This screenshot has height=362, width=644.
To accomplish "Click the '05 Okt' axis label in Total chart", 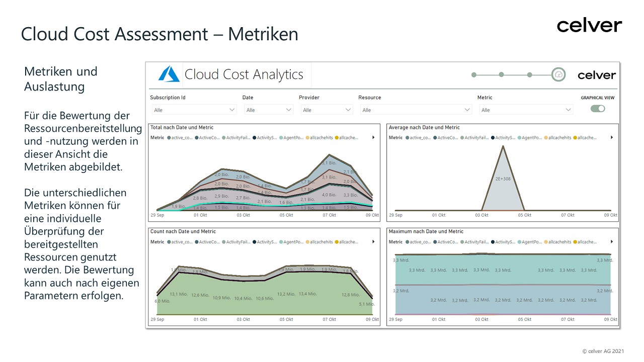I will [x=286, y=215].
